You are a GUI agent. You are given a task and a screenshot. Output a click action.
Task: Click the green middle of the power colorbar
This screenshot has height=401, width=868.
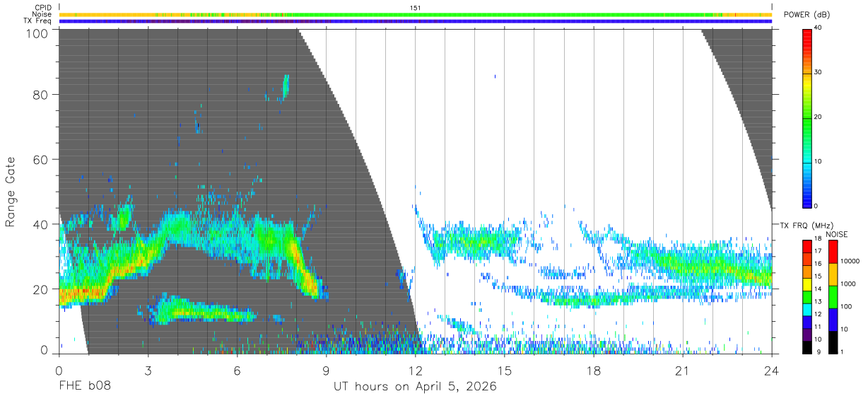807,117
